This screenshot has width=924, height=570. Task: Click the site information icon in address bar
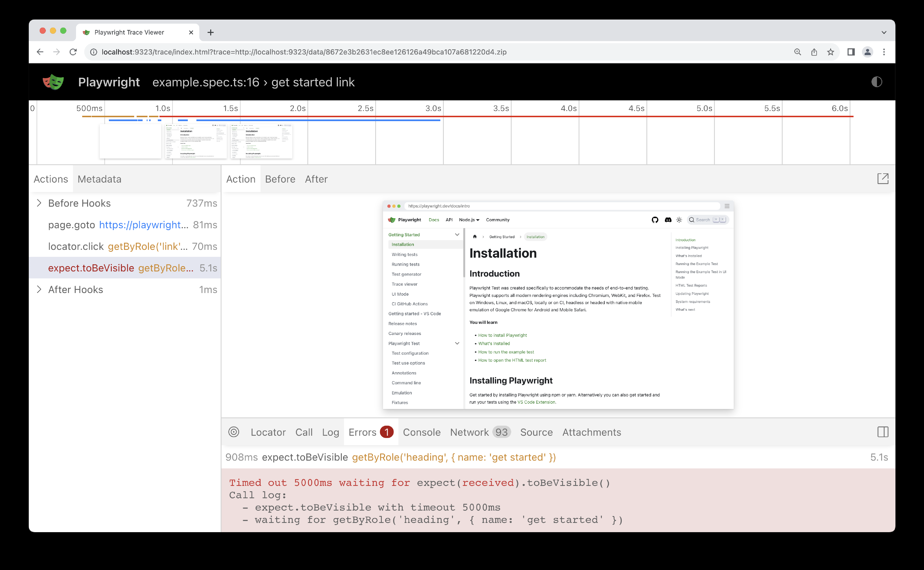[93, 52]
